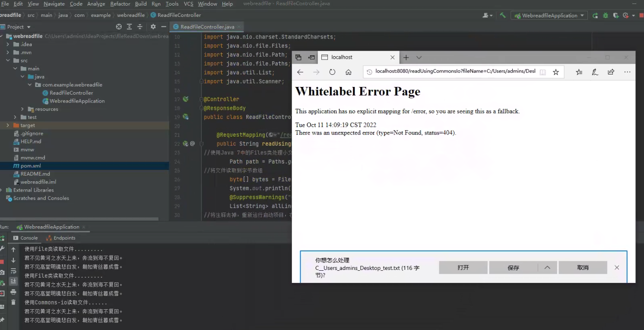Collapse the main folder
Image resolution: width=644 pixels, height=330 pixels.
tap(15, 68)
